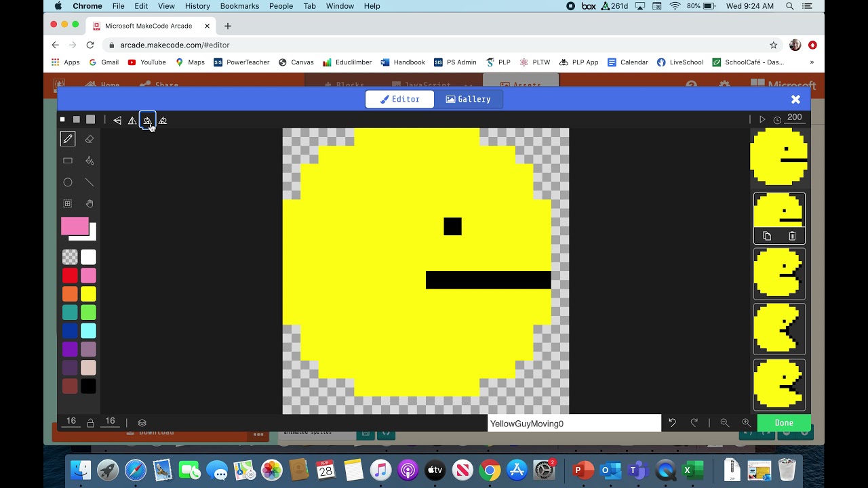Open the View menu
Image resolution: width=868 pixels, height=488 pixels.
pyautogui.click(x=166, y=6)
